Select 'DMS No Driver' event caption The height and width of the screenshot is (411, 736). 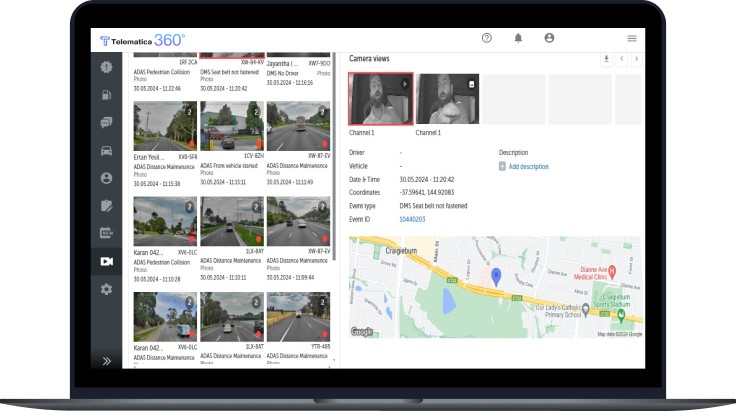tap(283, 73)
